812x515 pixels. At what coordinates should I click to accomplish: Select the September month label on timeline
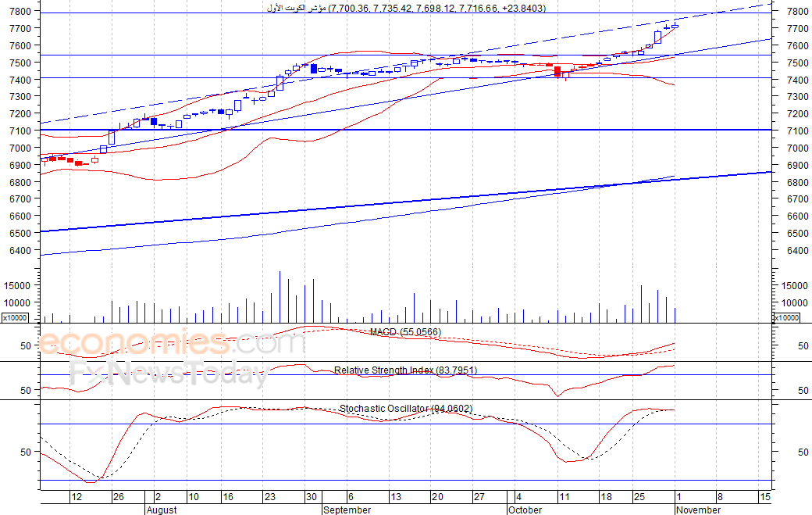point(347,510)
